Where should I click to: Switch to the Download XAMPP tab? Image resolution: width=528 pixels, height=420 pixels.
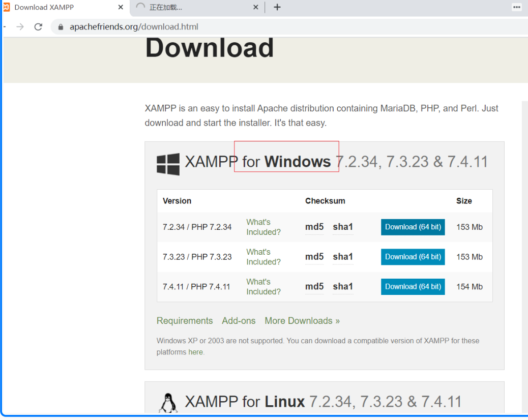point(64,8)
